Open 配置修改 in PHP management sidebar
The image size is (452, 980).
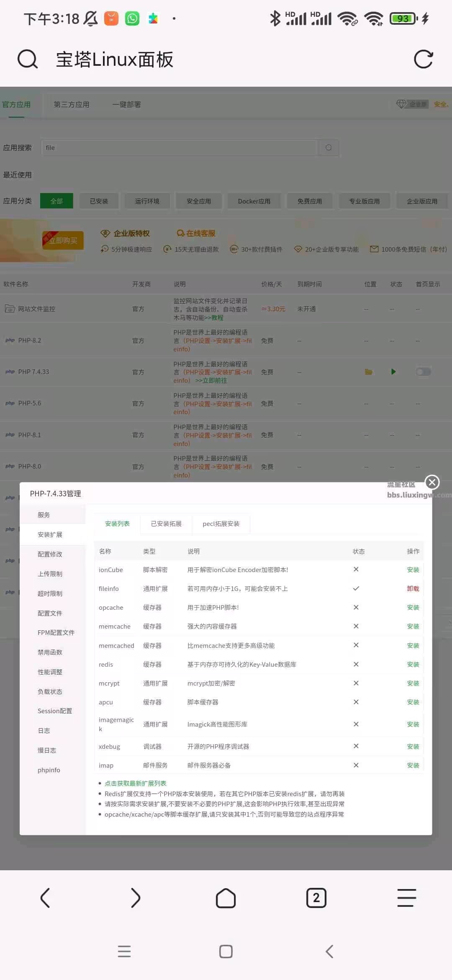tap(53, 554)
